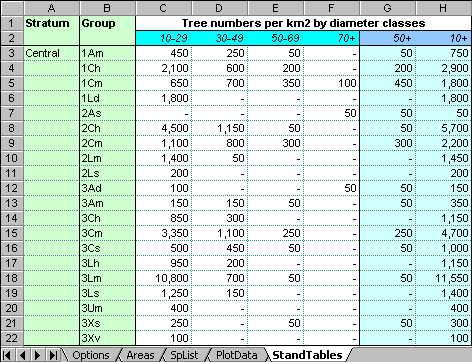
Task: Jump to last sheet with navigation arrow
Action: click(53, 355)
